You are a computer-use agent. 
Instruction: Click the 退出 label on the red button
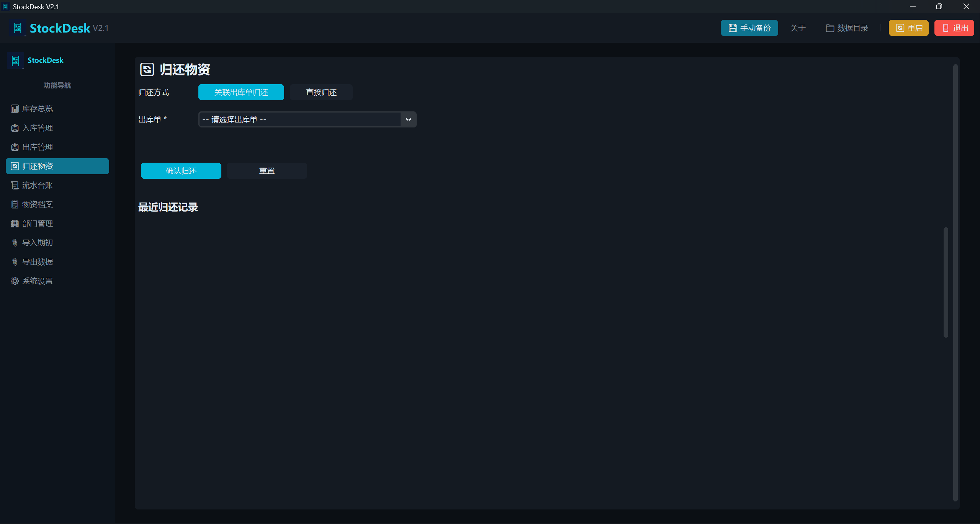click(960, 28)
